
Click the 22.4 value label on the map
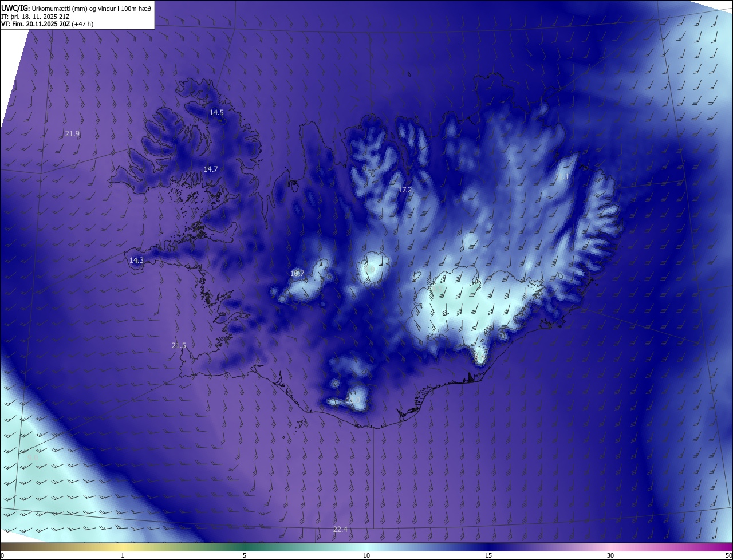click(340, 529)
